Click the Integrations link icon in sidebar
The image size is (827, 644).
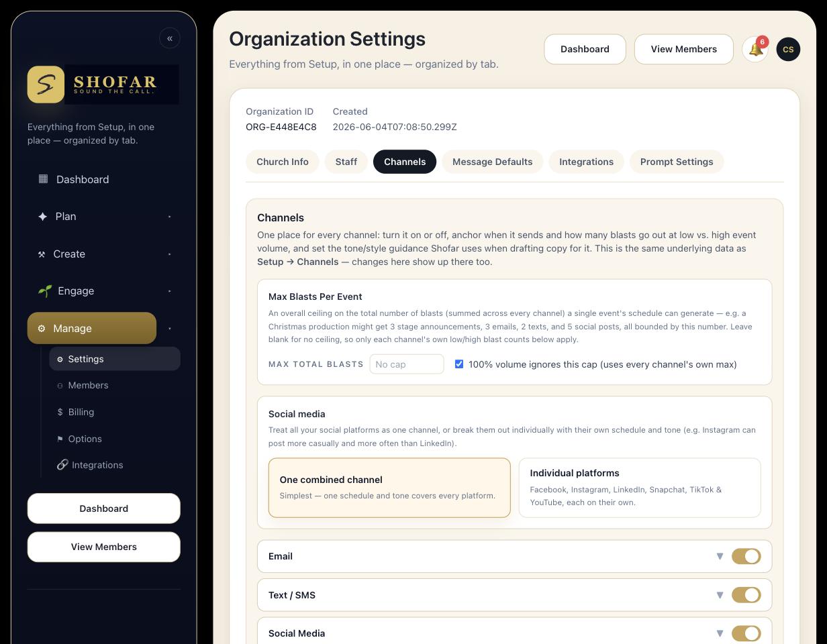[62, 465]
